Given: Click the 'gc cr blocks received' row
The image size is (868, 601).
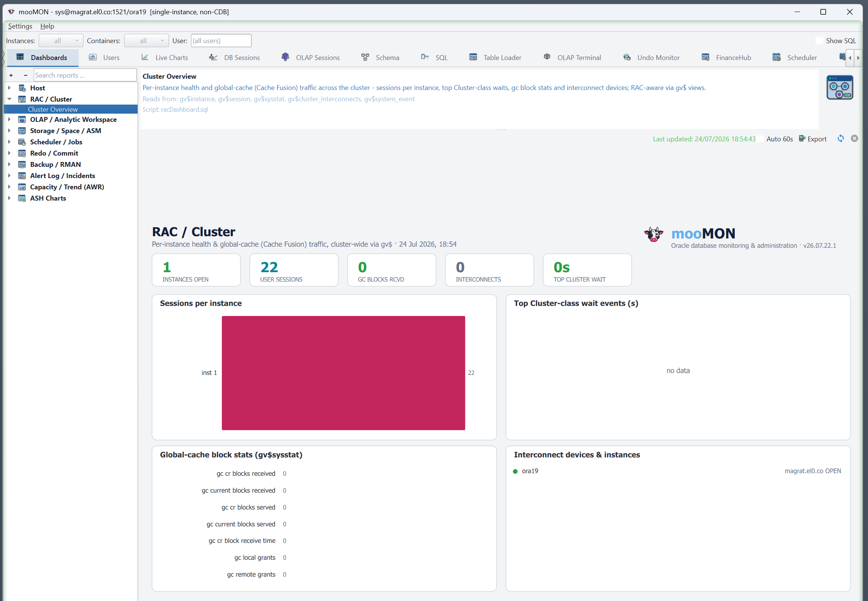Looking at the screenshot, I should (251, 474).
